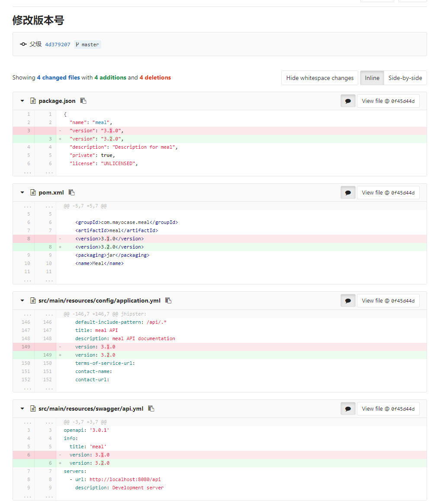437x504 pixels.
Task: Open the master branch label
Action: click(87, 45)
